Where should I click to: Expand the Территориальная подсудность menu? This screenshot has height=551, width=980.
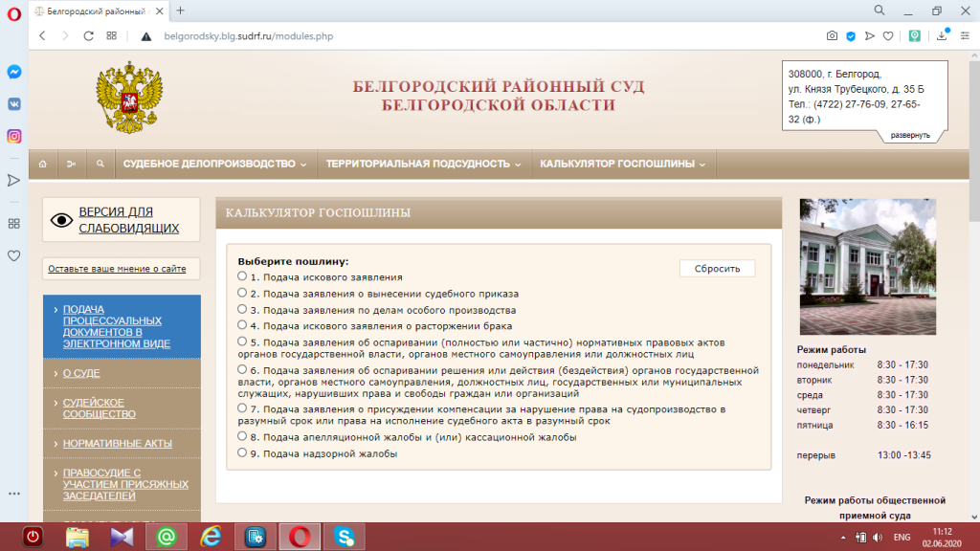(x=423, y=165)
